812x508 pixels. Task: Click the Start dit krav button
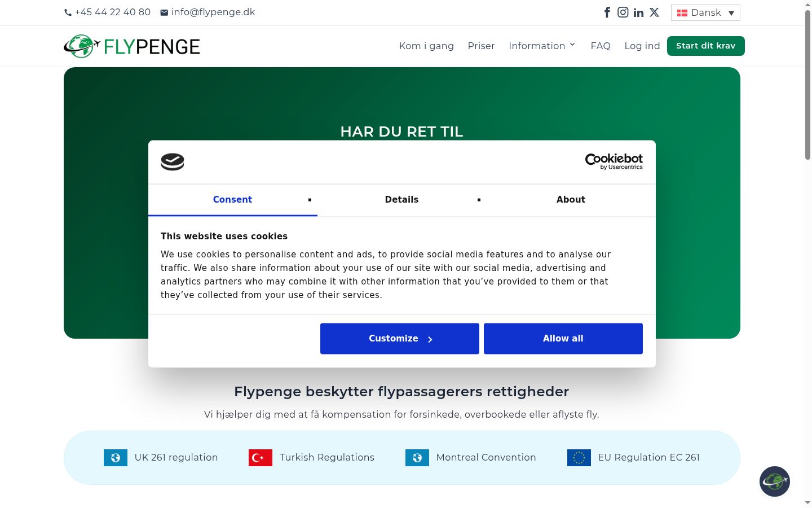click(x=706, y=46)
